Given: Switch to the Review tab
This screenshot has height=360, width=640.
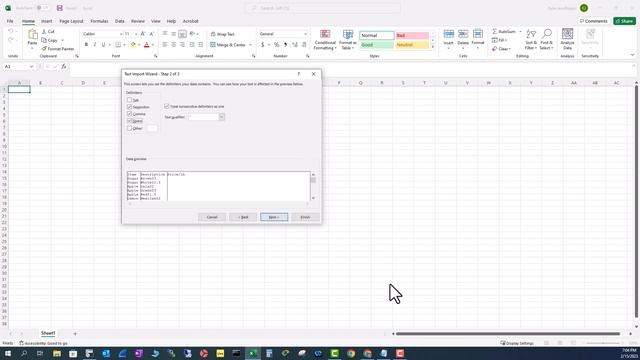Looking at the screenshot, I should [x=138, y=21].
